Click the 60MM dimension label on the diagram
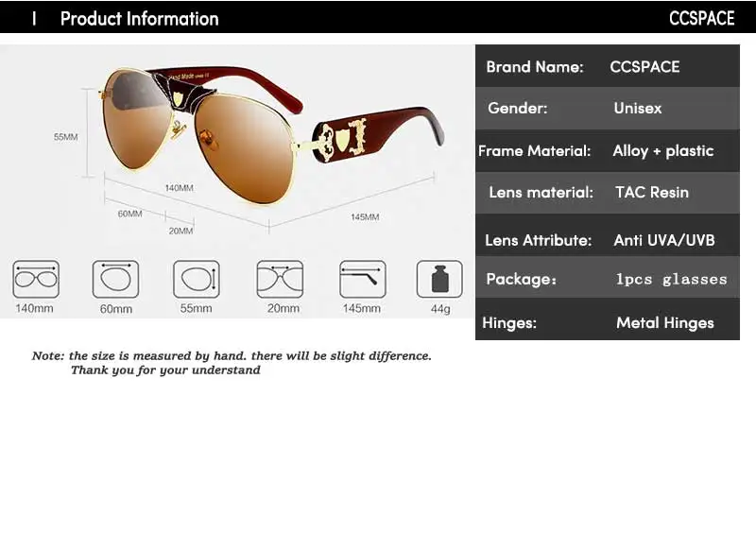The width and height of the screenshot is (756, 533). (129, 214)
